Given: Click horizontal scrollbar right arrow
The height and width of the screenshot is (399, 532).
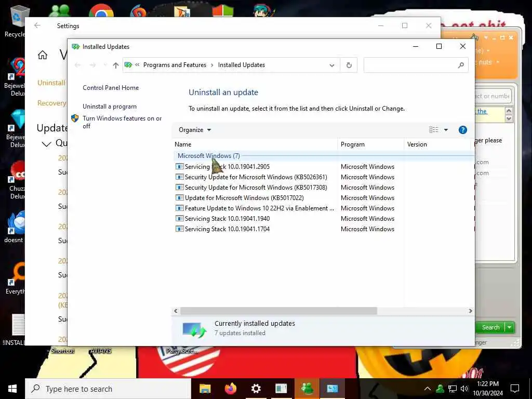Looking at the screenshot, I should tap(470, 311).
